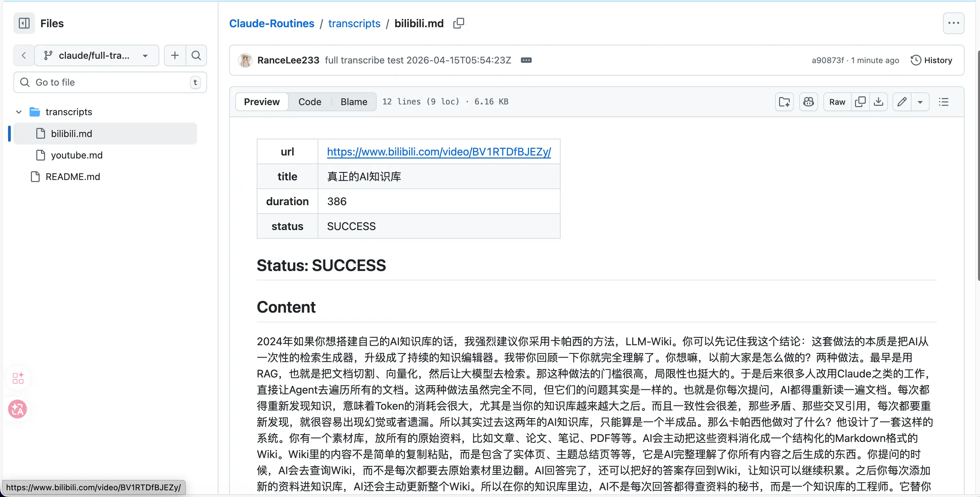Edit this file with pencil icon
Screen dimensions: 980x497
click(902, 101)
